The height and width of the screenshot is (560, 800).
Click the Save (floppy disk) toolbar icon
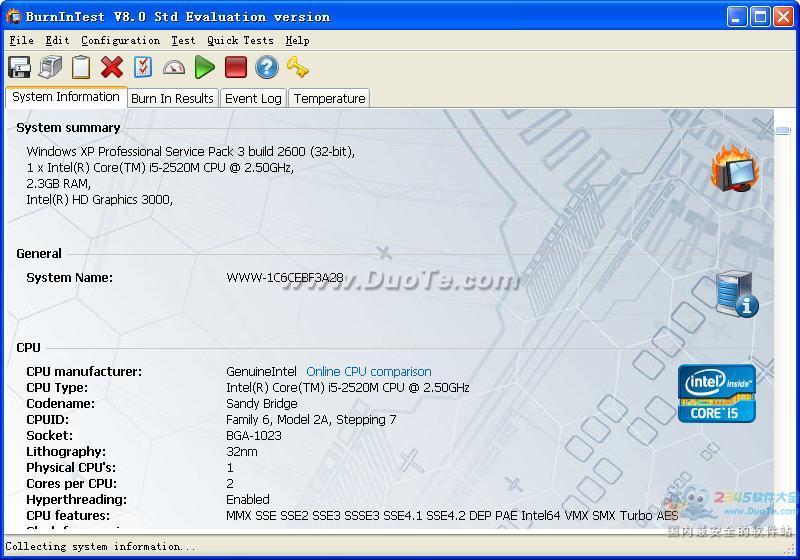(x=19, y=67)
